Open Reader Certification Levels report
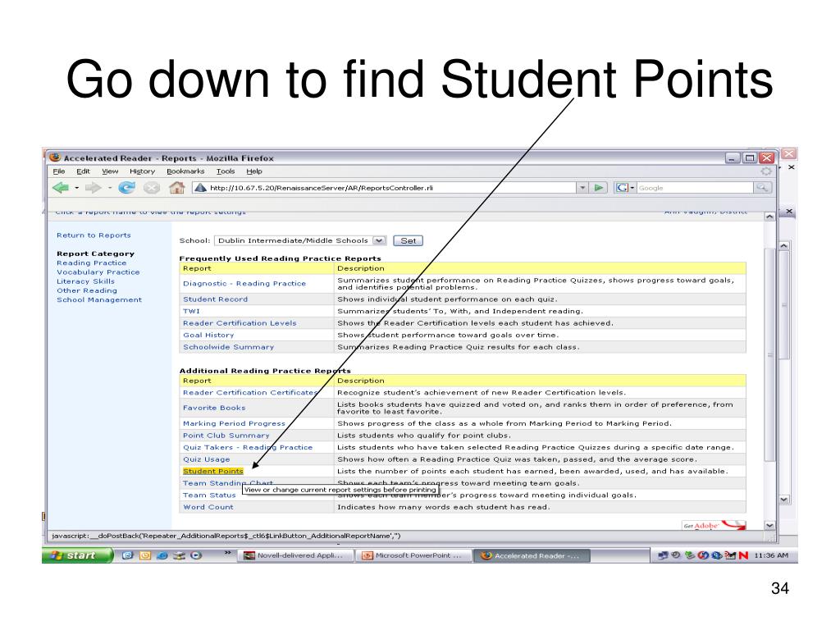The height and width of the screenshot is (630, 840). pyautogui.click(x=240, y=323)
